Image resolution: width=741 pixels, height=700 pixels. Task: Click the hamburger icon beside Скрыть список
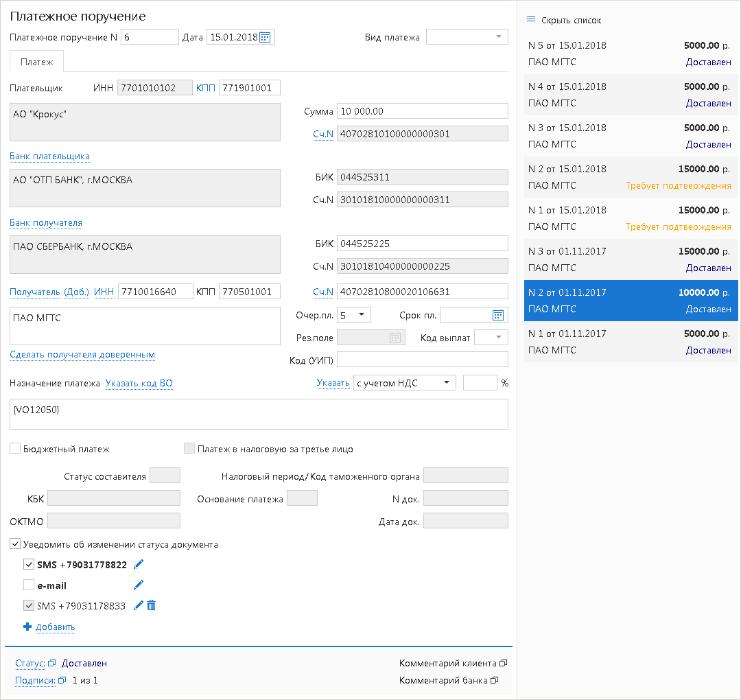(x=530, y=20)
